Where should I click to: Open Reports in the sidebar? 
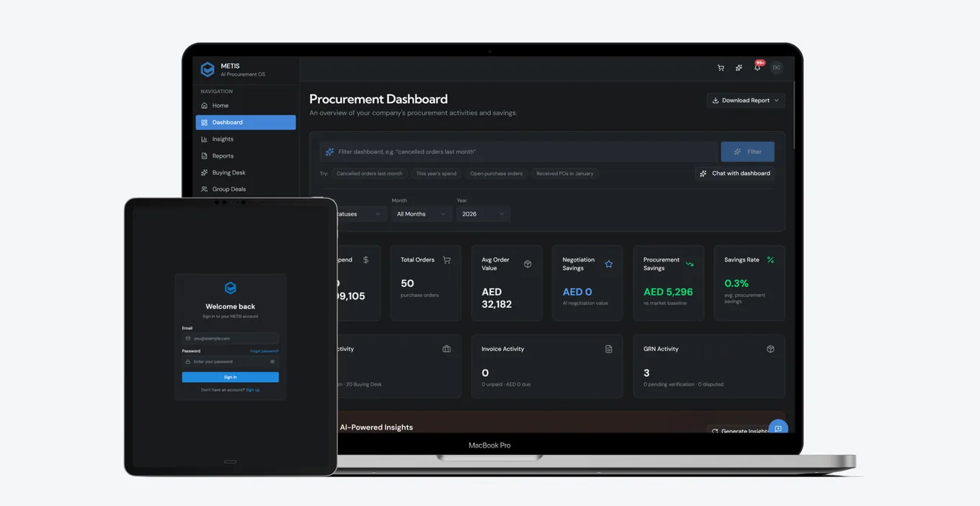pos(246,156)
